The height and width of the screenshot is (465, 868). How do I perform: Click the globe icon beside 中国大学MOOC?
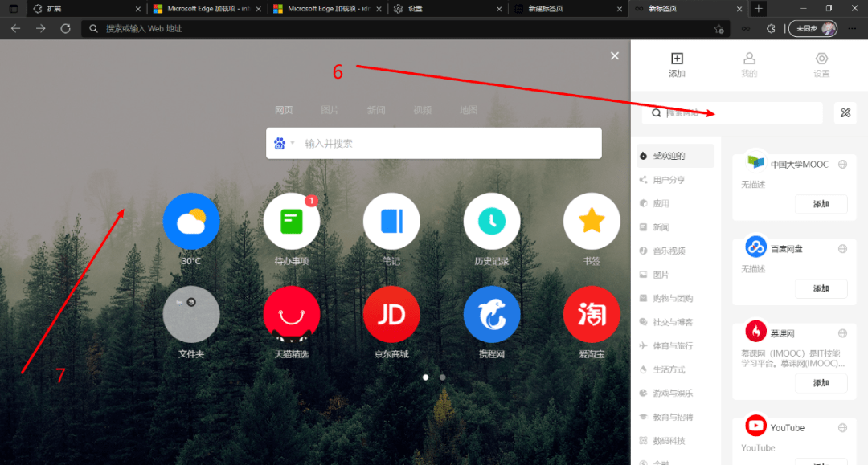tap(842, 164)
